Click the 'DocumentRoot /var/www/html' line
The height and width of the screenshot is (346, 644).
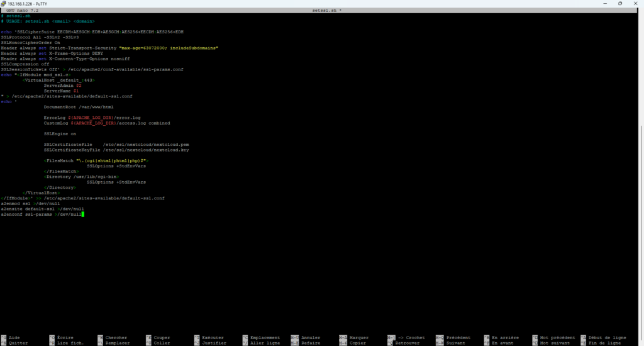79,107
